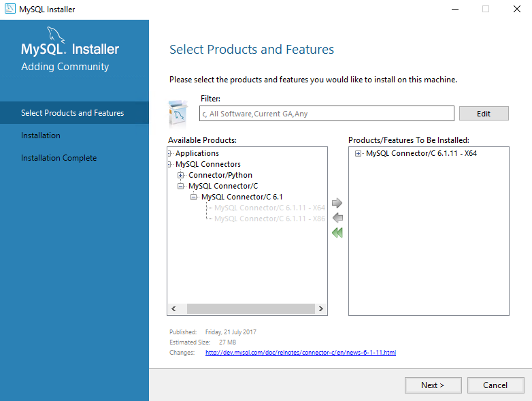Go to the Installation step

click(x=41, y=135)
